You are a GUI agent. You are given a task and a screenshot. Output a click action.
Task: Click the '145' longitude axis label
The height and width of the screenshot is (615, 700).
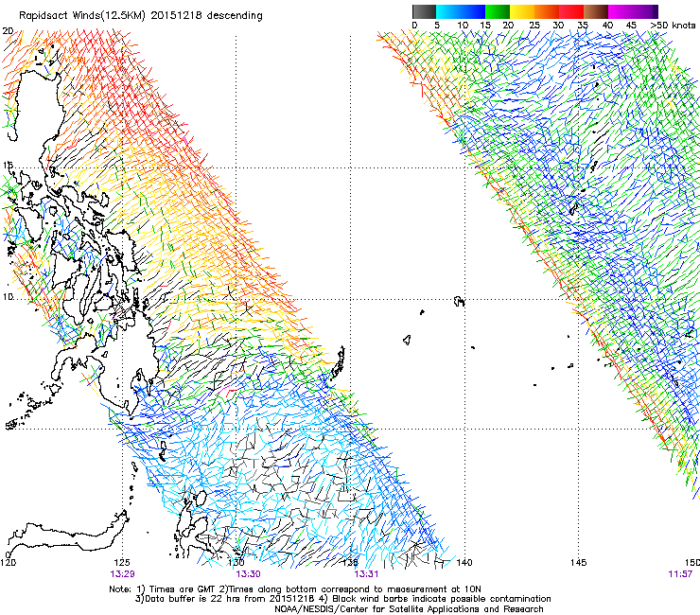tap(579, 562)
